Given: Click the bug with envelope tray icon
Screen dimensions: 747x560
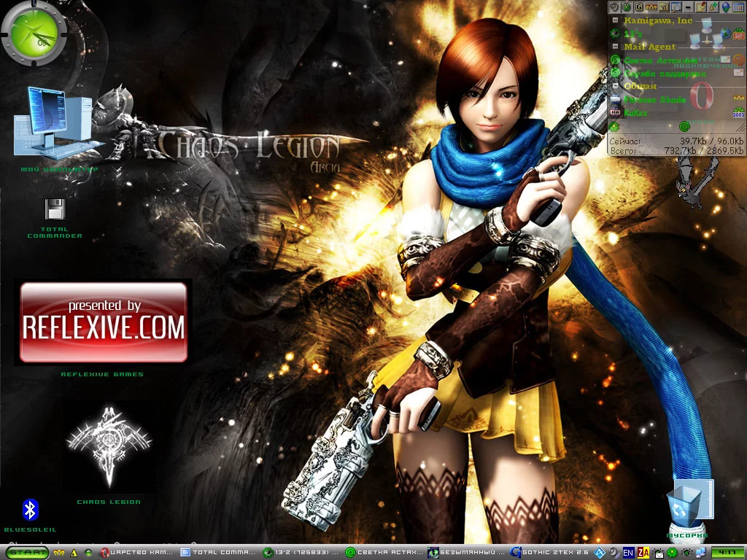Looking at the screenshot, I should point(658,553).
